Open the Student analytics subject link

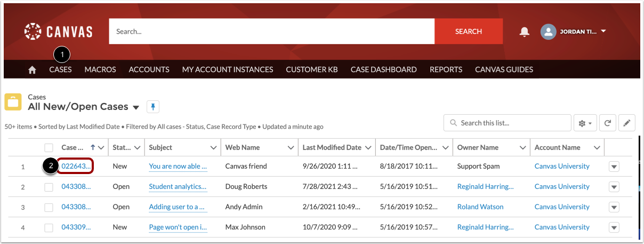coord(178,186)
